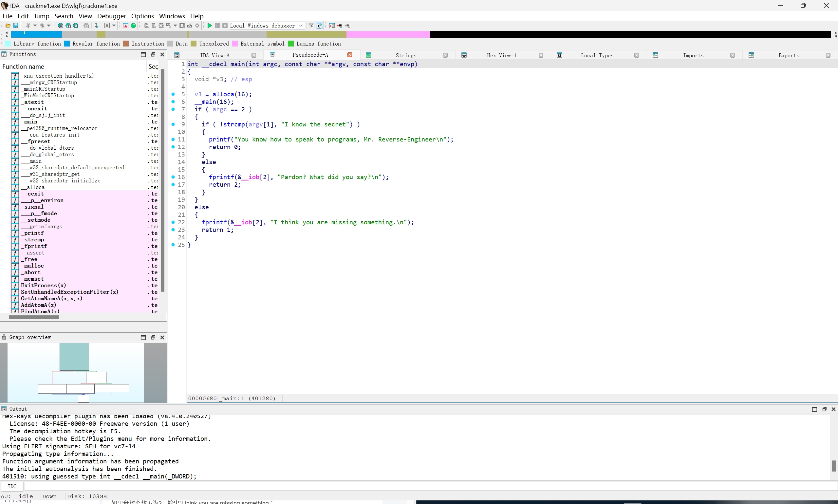Image resolution: width=838 pixels, height=504 pixels.
Task: Open the breakpoint list icon
Action: pyautogui.click(x=332, y=26)
